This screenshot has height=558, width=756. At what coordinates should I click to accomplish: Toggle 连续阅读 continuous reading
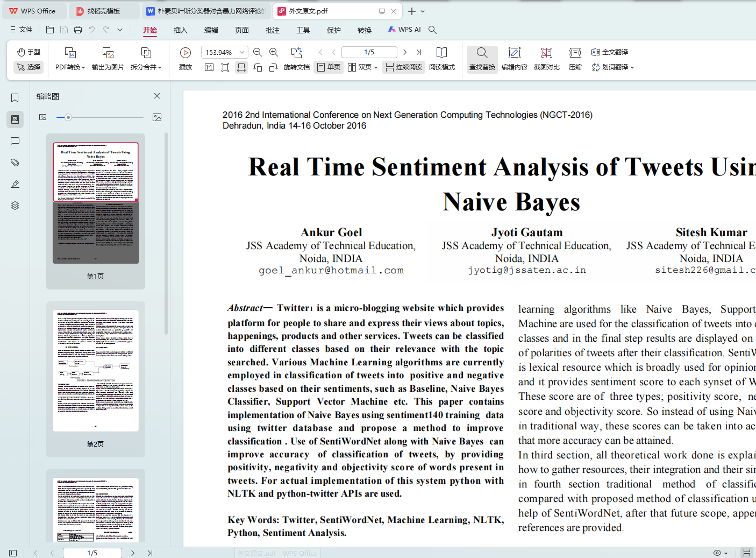point(404,67)
